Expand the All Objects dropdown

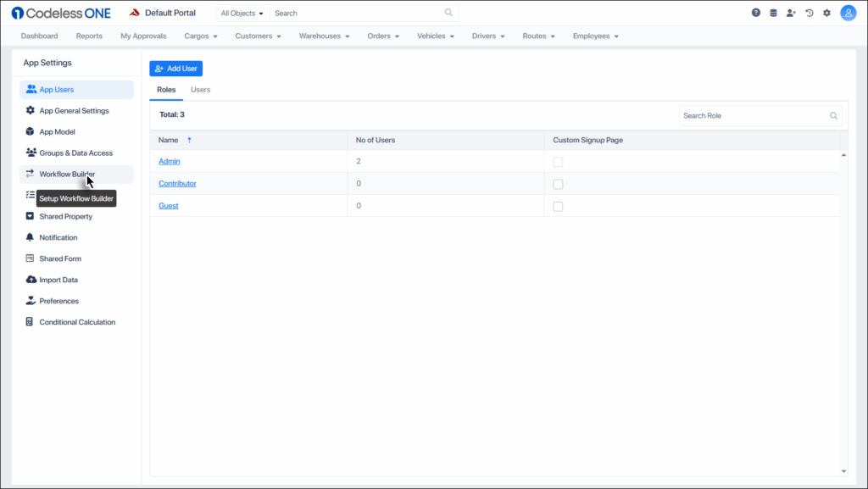pyautogui.click(x=240, y=13)
